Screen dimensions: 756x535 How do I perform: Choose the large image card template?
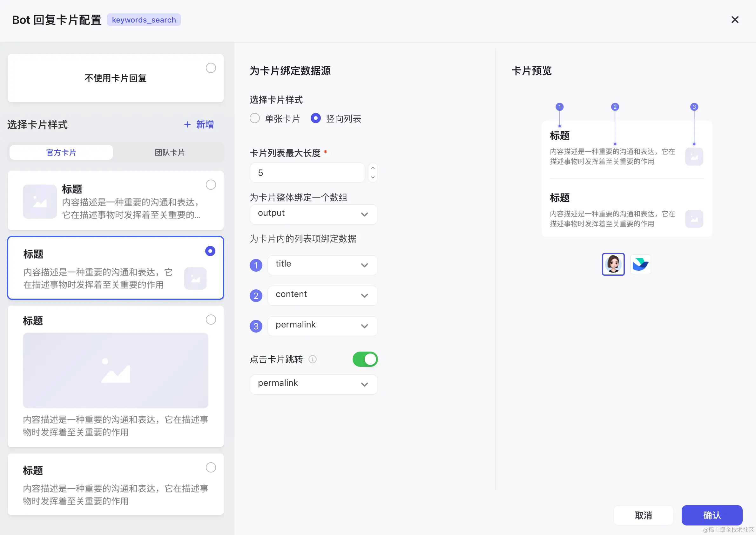pyautogui.click(x=211, y=320)
